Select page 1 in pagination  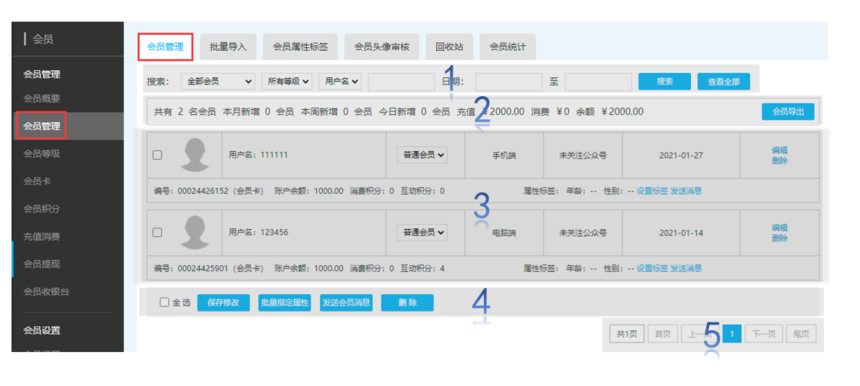click(732, 333)
